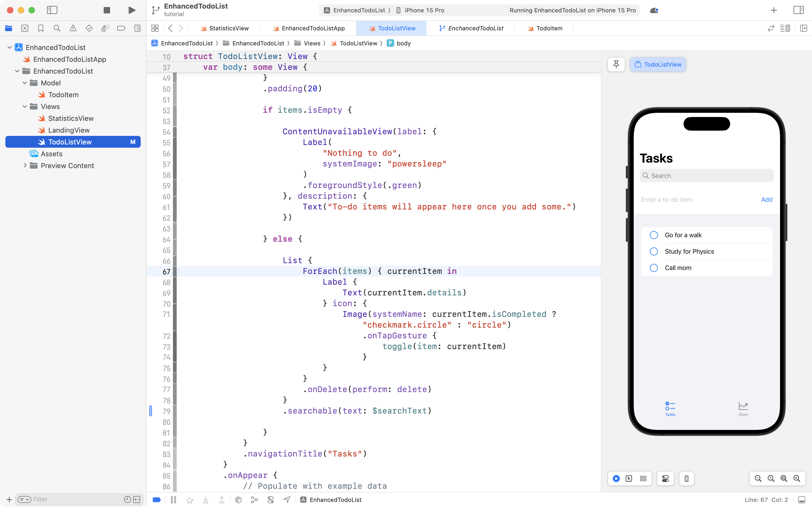812x507 pixels.
Task: Collapse the Views folder in navigator
Action: 24,106
